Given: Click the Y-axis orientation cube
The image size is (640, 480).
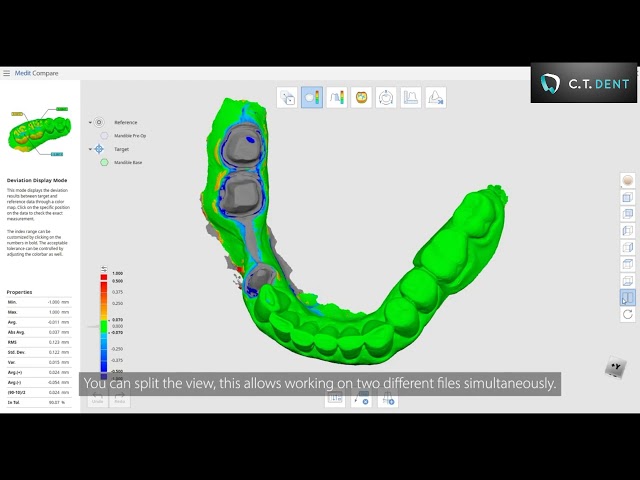Looking at the screenshot, I should pos(616,367).
